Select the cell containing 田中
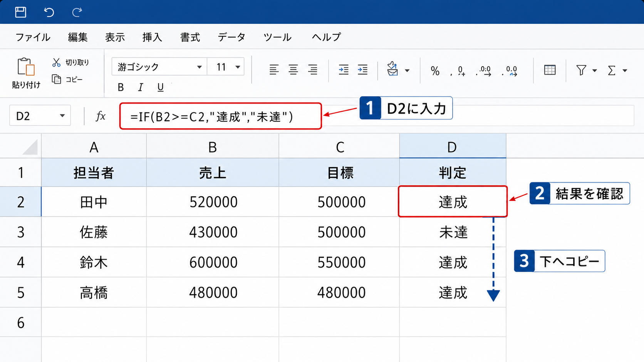This screenshot has width=644, height=362. tap(94, 202)
